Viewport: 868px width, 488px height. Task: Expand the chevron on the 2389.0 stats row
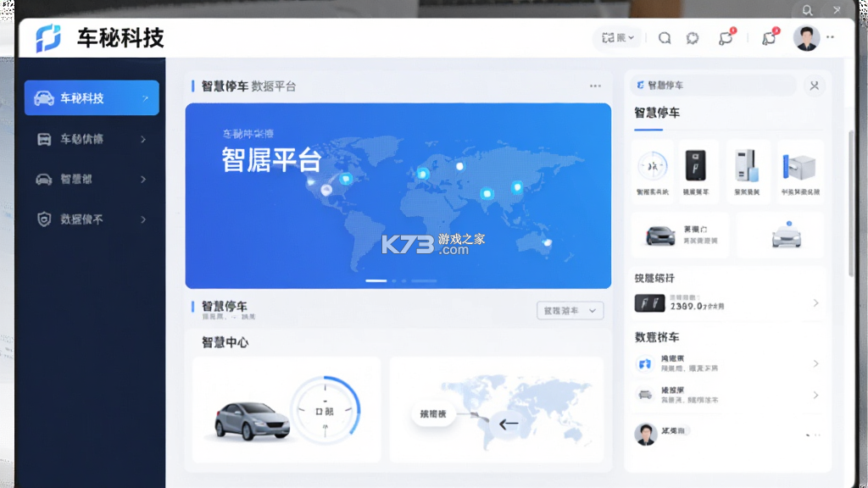tap(815, 303)
